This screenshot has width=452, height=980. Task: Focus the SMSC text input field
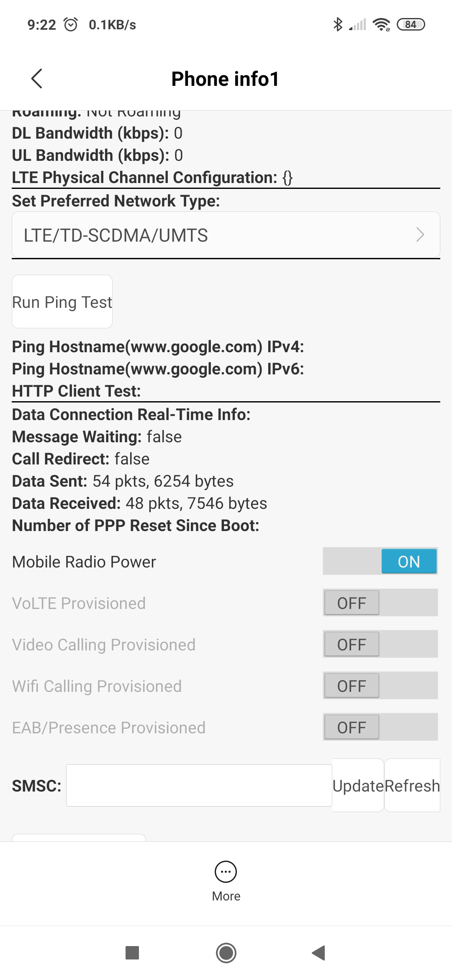(x=199, y=785)
